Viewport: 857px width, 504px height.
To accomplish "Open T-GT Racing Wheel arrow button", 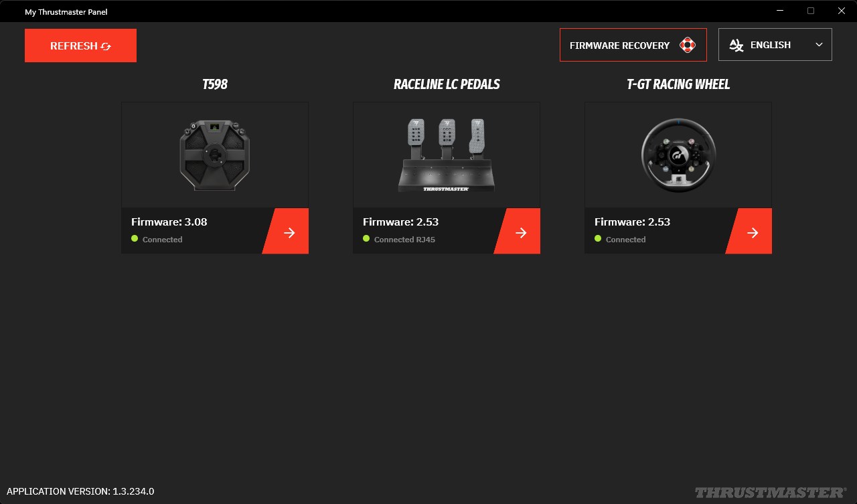I will point(753,232).
